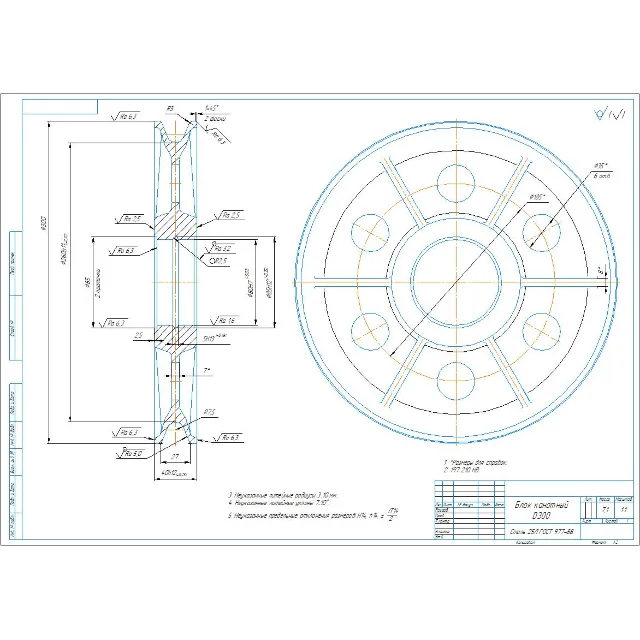This screenshot has height=640, width=640.
Task: Select the material text 'Сталь 25Л ГОСТ 977-88'
Action: point(542,532)
